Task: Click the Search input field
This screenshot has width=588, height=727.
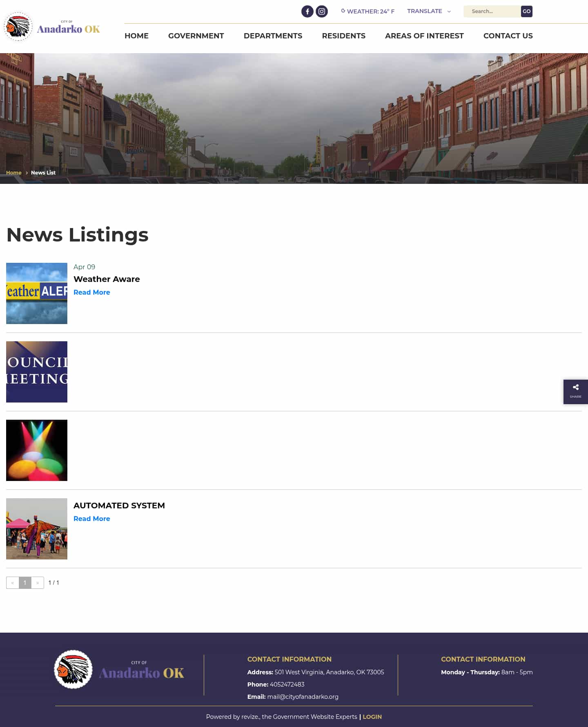Action: tap(492, 11)
